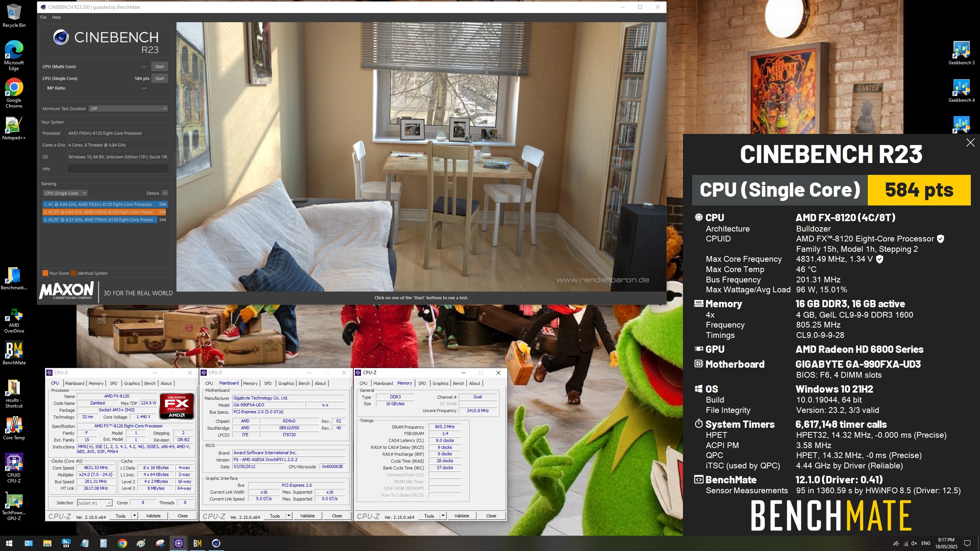The width and height of the screenshot is (980, 551).
Task: Select highlighted ranking row 2 scoring 584
Action: (105, 212)
